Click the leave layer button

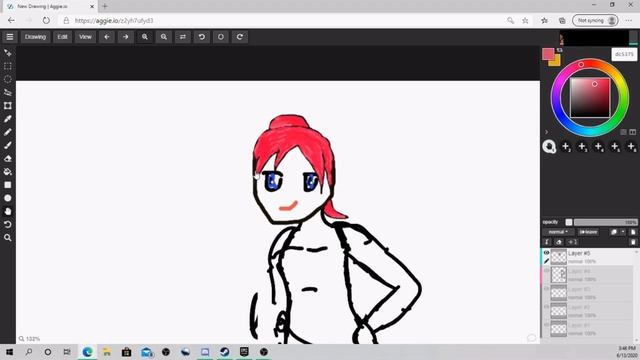tap(589, 232)
